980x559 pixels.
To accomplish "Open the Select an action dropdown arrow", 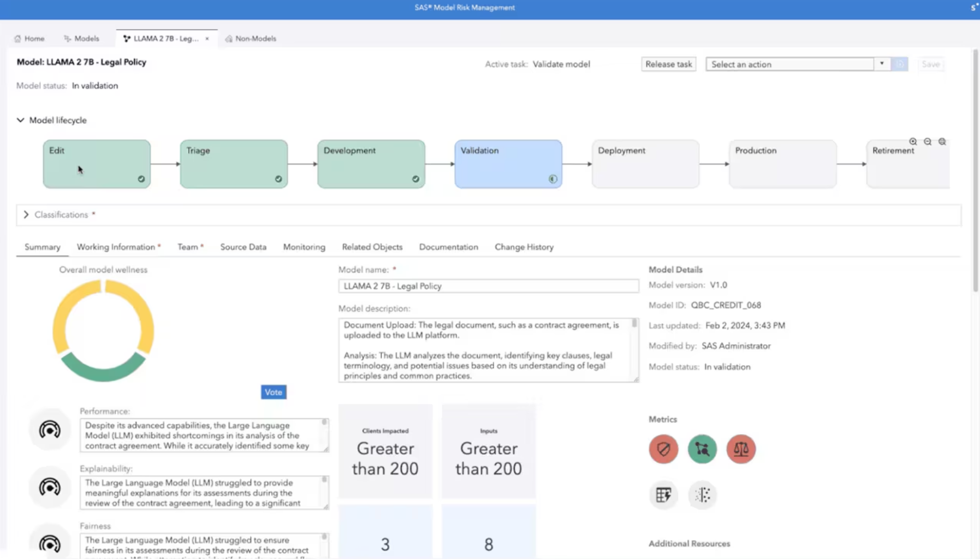I will [x=882, y=64].
